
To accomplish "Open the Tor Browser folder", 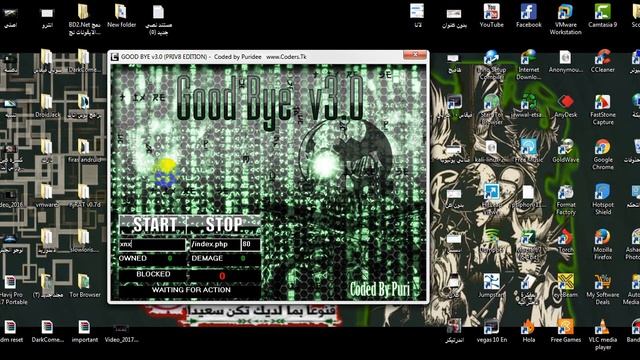I will pos(84,286).
